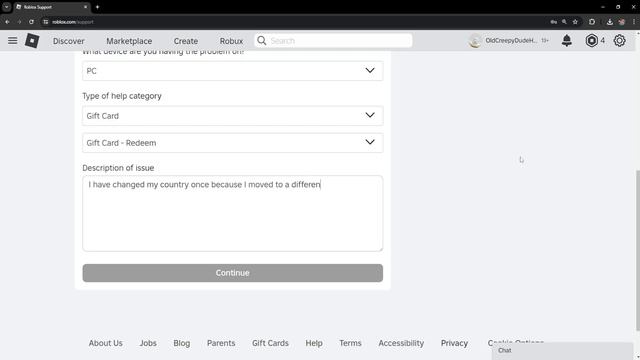The height and width of the screenshot is (360, 640).
Task: Go forward in the browser
Action: [19, 22]
